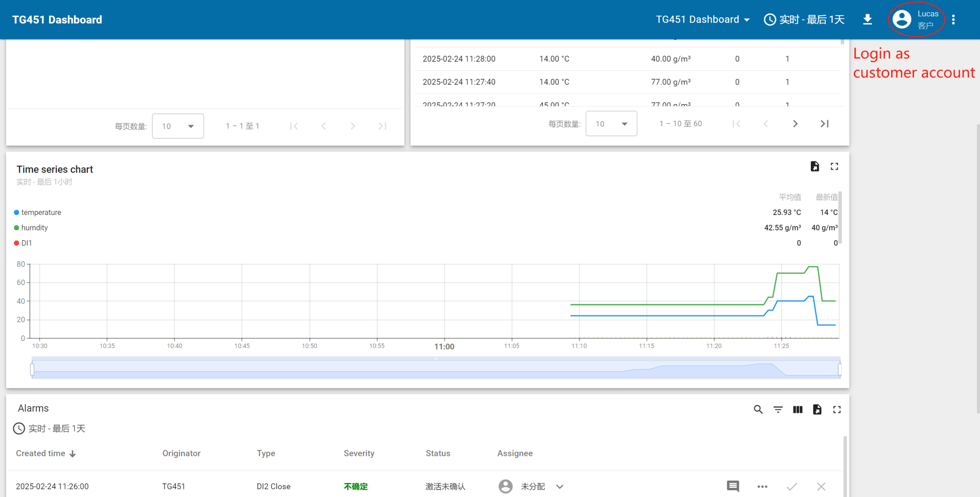Expand Time series chart to fullscreen

coord(834,166)
